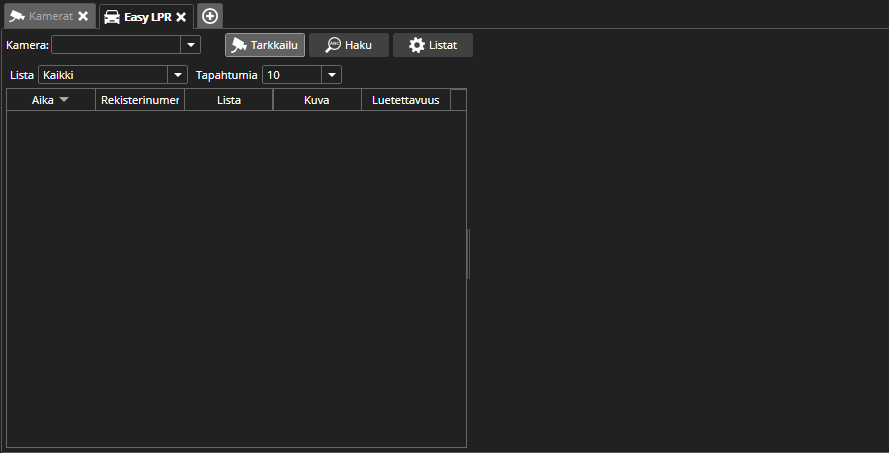Click the Tapahtumia value field showing 10
Viewport: 889px width, 453px height.
coord(291,75)
